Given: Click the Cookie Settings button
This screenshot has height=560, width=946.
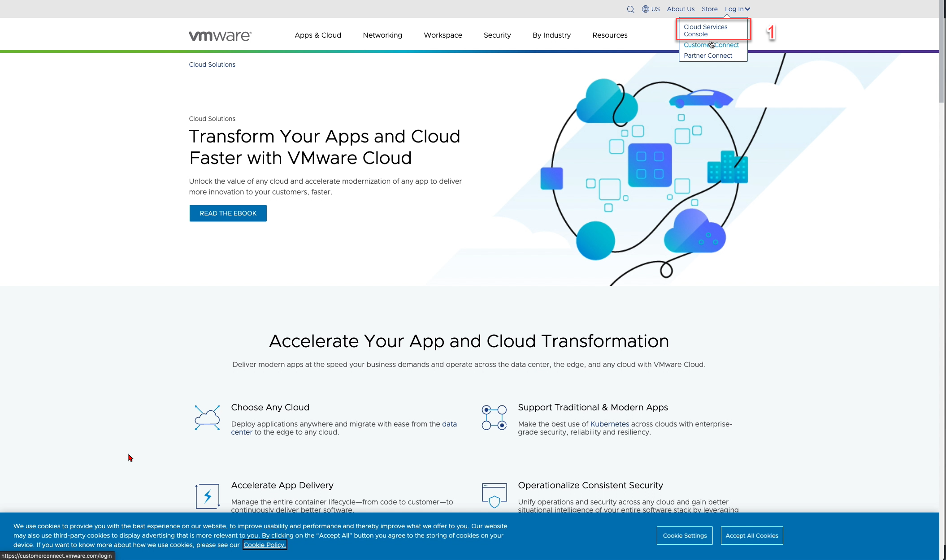Looking at the screenshot, I should coord(685,535).
